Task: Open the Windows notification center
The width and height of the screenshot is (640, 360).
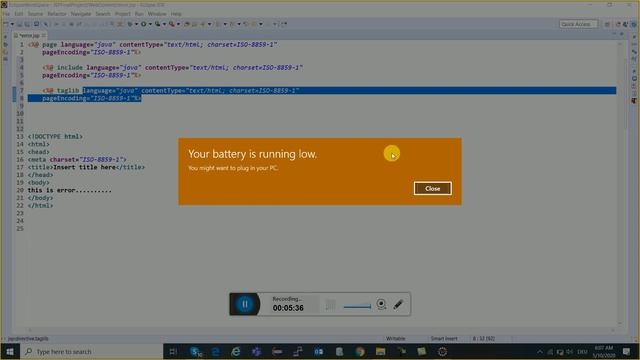Action: tap(627, 351)
